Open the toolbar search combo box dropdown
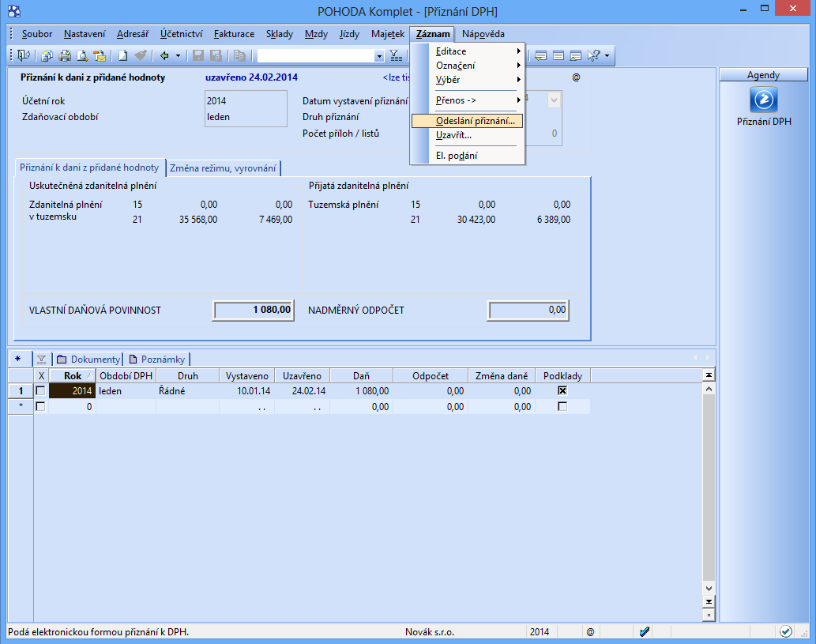The width and height of the screenshot is (816, 644). click(x=378, y=56)
